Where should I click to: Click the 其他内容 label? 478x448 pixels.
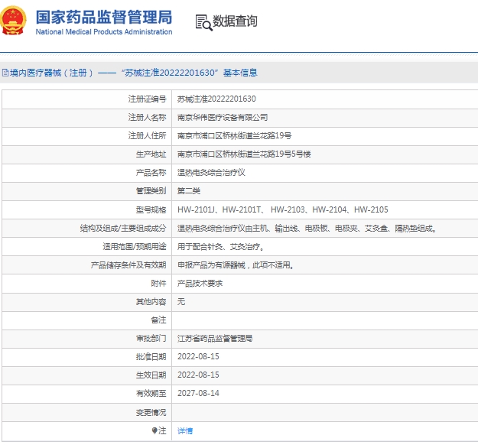pyautogui.click(x=151, y=302)
